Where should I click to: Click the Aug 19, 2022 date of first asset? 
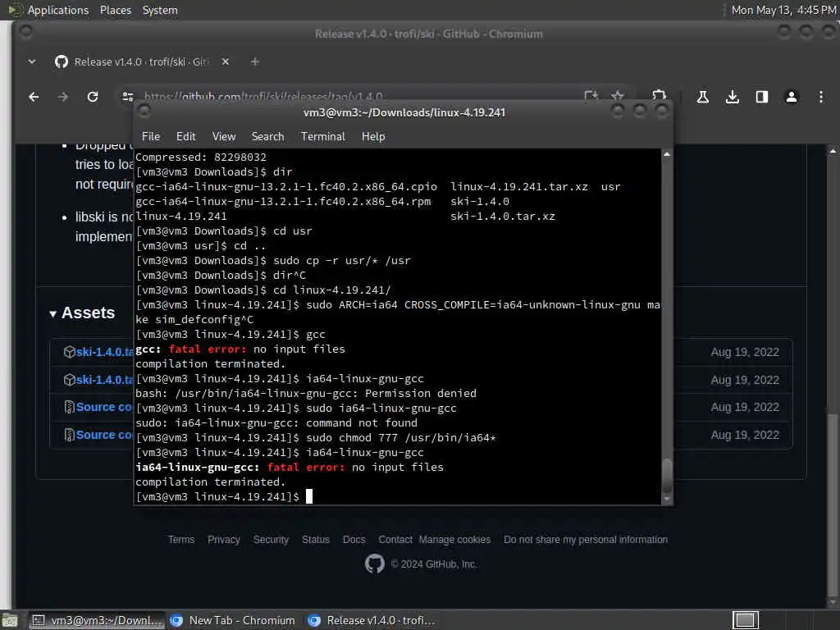tap(745, 352)
